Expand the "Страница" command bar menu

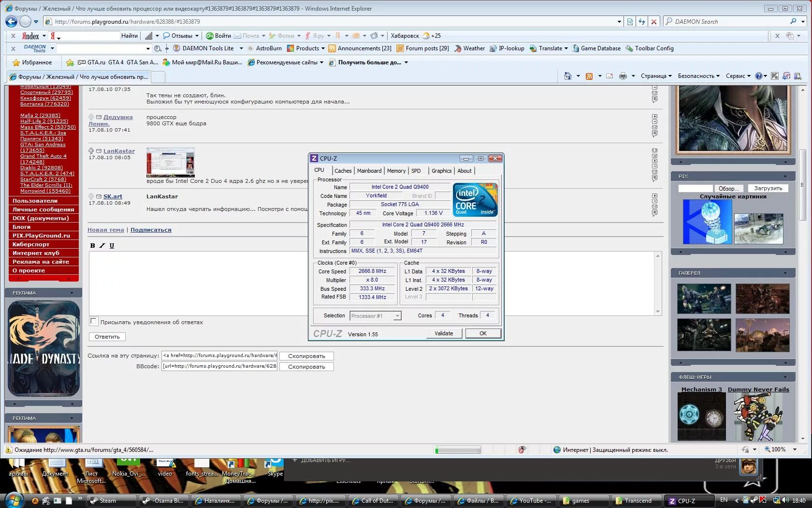[656, 76]
